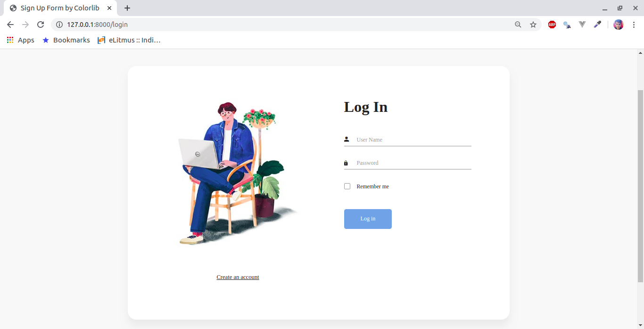The width and height of the screenshot is (644, 329).
Task: Reload the login page
Action: click(x=41, y=25)
